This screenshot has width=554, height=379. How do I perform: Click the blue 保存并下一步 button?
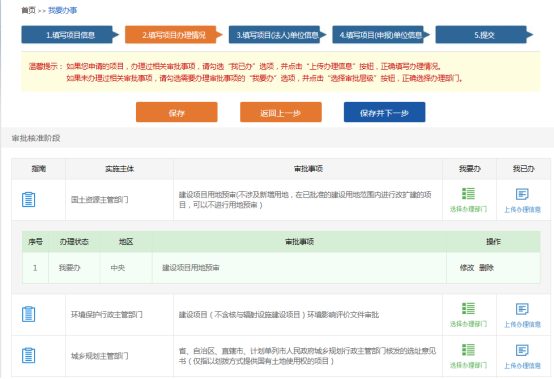384,112
